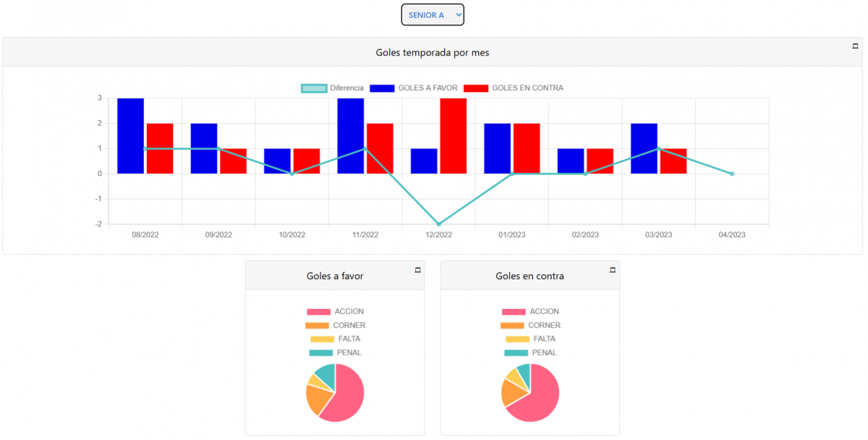Viewport: 868px width, 440px height.
Task: Click the red bar for 01/2023
Action: 527,148
